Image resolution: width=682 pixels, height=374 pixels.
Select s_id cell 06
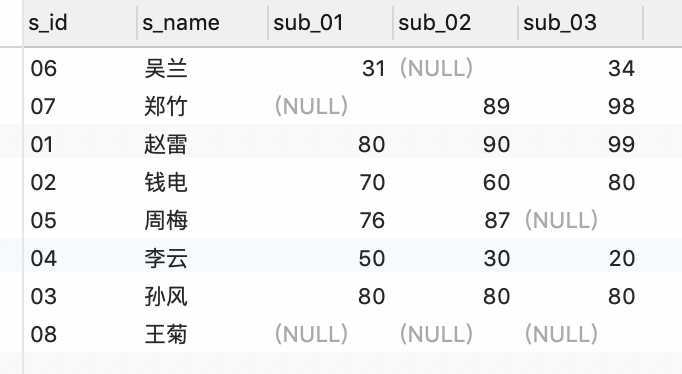[x=44, y=69]
